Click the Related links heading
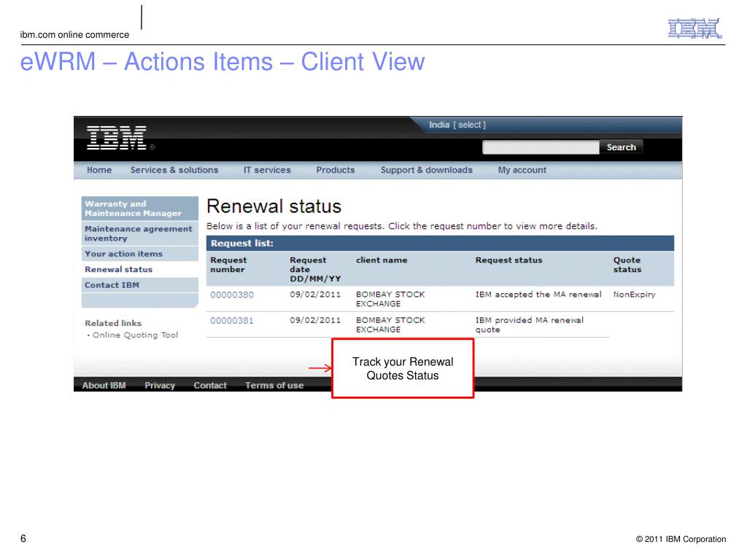The image size is (747, 560). 113,323
